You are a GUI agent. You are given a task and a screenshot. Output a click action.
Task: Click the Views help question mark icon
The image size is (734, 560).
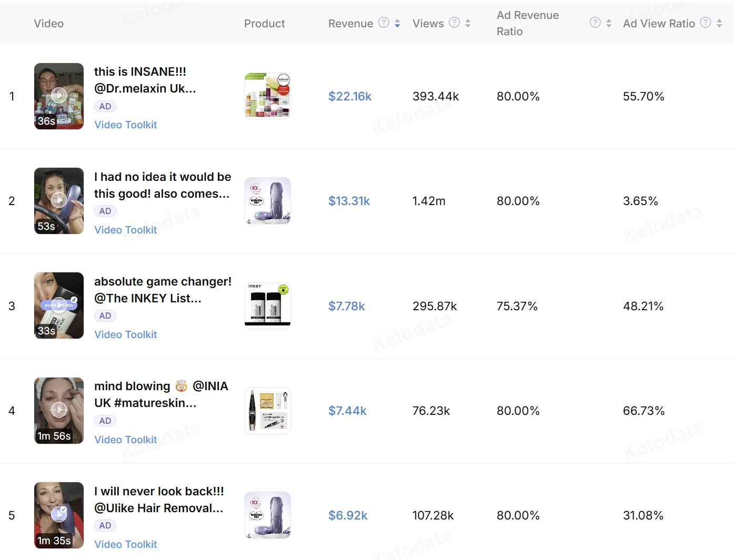tap(455, 23)
